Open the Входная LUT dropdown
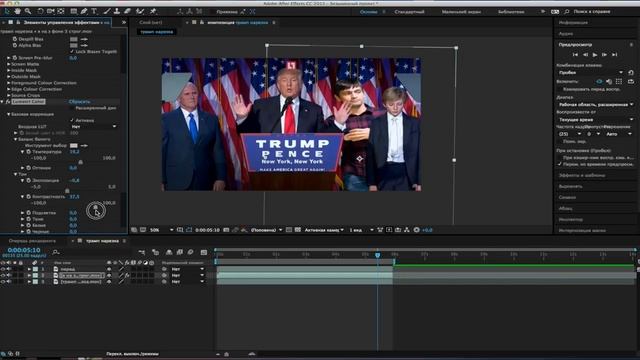Image resolution: width=640 pixels, height=360 pixels. pyautogui.click(x=94, y=127)
